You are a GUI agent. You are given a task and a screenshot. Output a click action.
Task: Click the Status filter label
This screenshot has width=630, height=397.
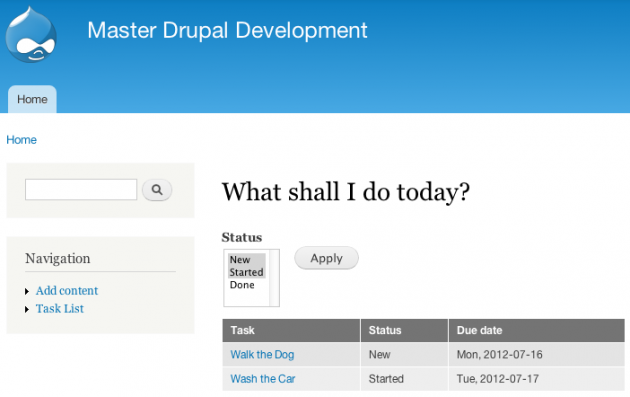(242, 237)
